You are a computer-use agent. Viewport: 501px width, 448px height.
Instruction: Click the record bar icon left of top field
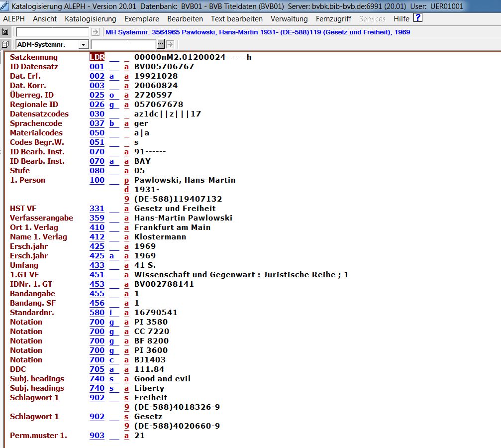coord(5,32)
